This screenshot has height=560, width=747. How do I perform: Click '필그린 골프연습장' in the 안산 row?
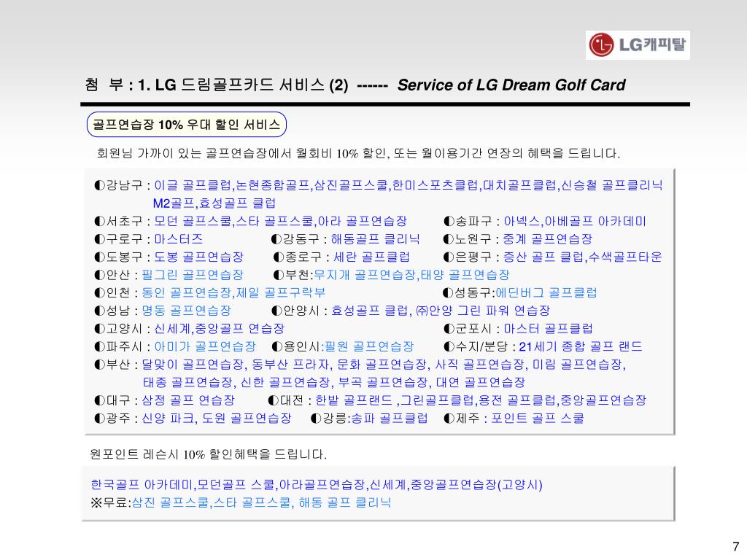(x=193, y=275)
